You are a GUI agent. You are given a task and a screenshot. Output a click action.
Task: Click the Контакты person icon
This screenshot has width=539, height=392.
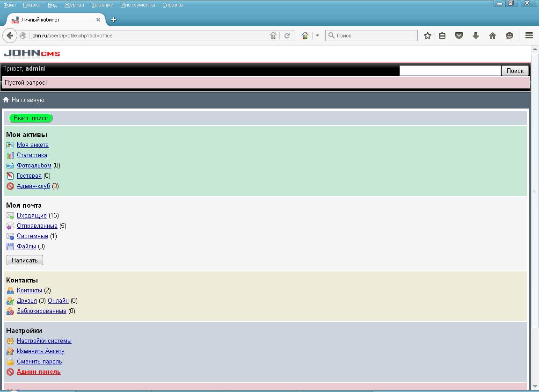tap(10, 290)
